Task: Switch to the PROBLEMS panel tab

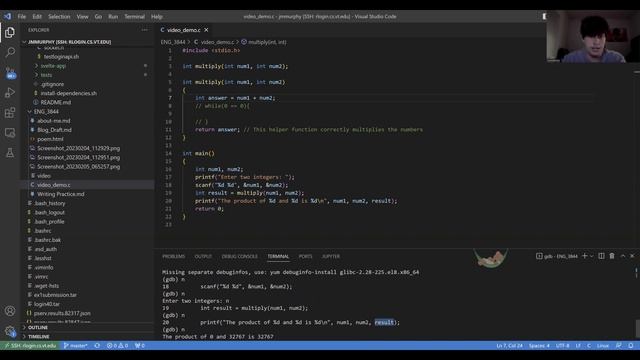Action: 173,256
